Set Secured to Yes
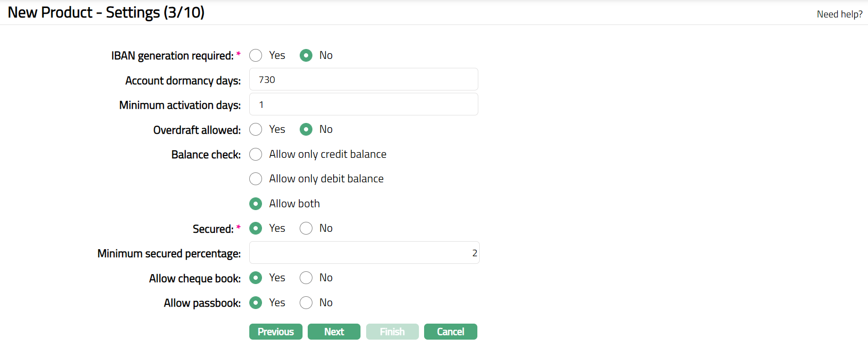The width and height of the screenshot is (868, 350). [256, 228]
